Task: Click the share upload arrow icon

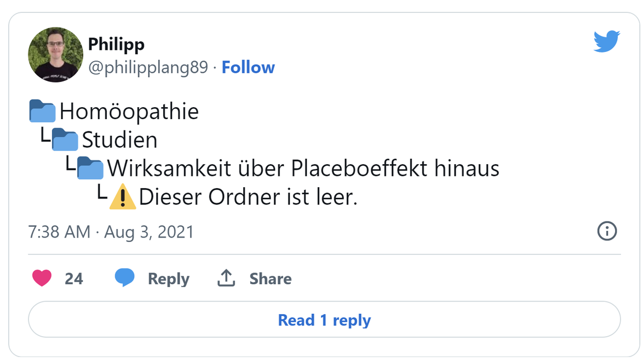Action: tap(226, 278)
